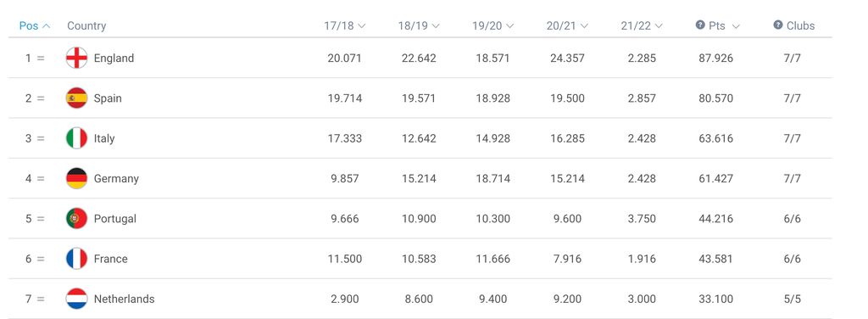Open the Pts column help icon

coord(700,25)
